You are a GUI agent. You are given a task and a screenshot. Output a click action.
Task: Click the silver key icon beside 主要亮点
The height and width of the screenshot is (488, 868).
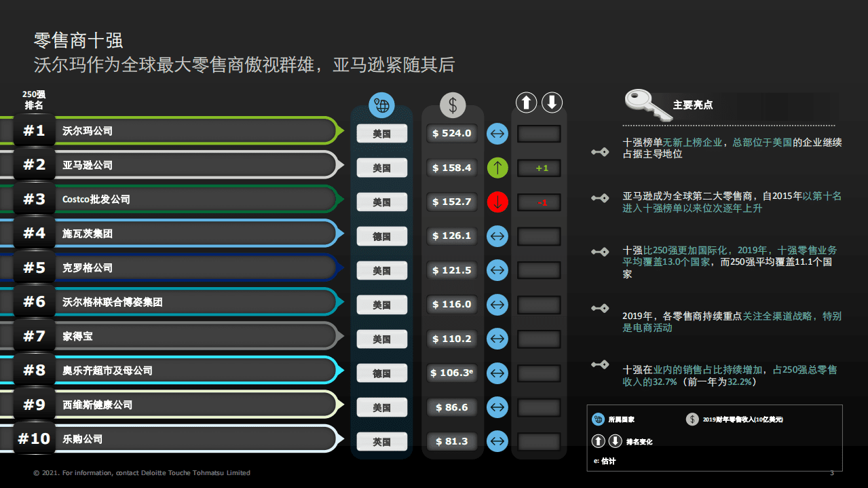pyautogui.click(x=645, y=104)
